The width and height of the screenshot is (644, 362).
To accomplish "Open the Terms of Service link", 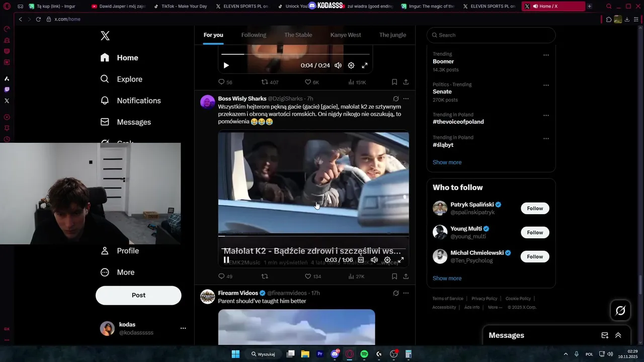I will (x=448, y=299).
